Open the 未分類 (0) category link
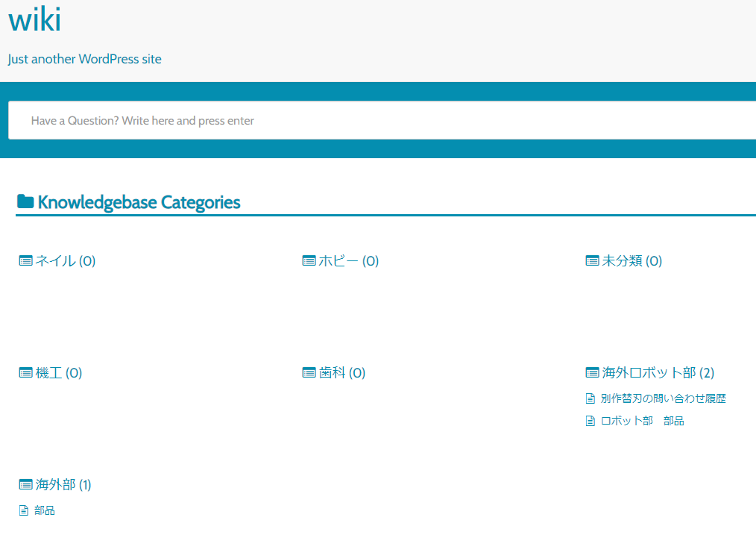The width and height of the screenshot is (756, 538). (632, 261)
